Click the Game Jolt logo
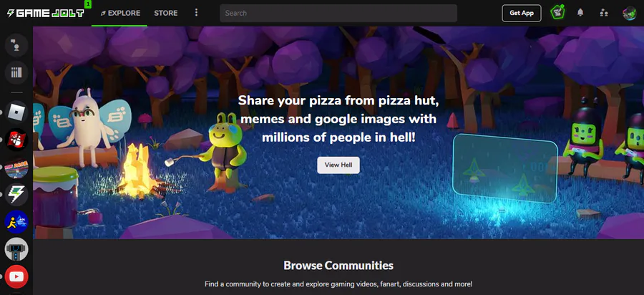644x295 pixels. (x=46, y=13)
